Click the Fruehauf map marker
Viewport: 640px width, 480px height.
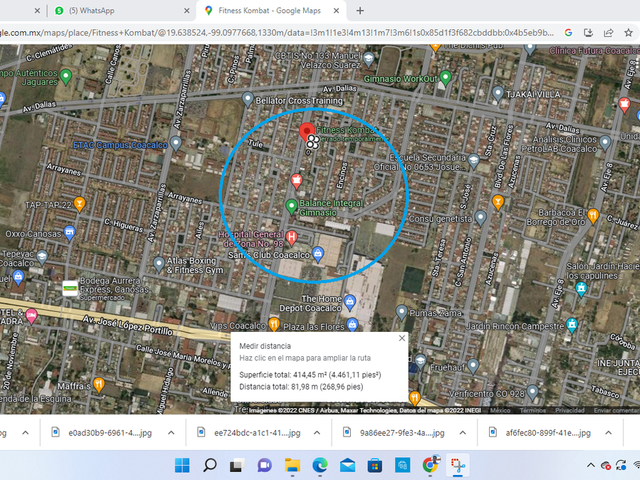[473, 366]
